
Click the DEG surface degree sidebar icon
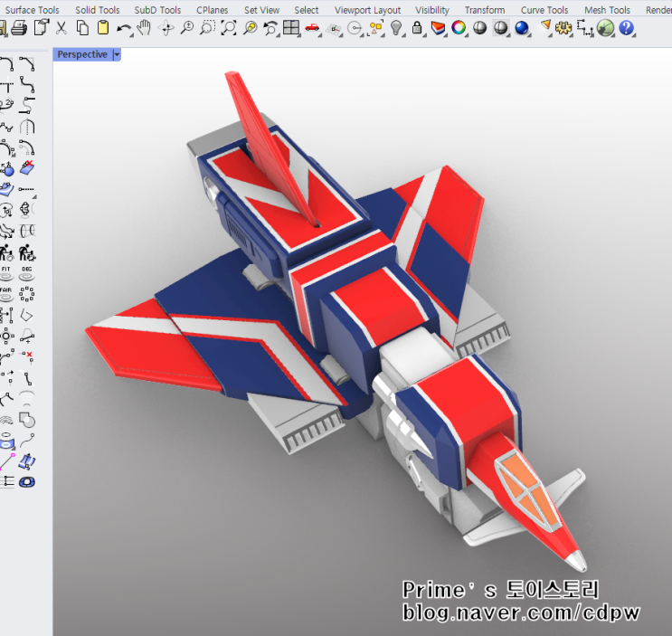[26, 273]
